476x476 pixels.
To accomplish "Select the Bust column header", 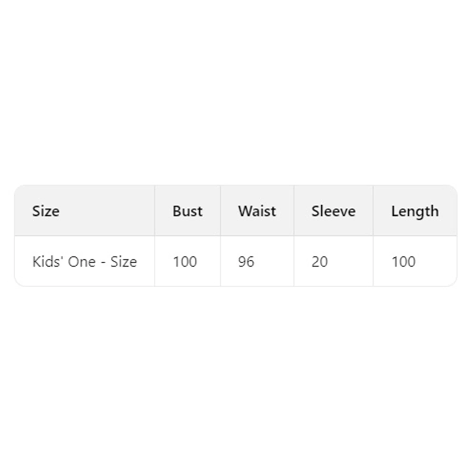I will point(187,211).
